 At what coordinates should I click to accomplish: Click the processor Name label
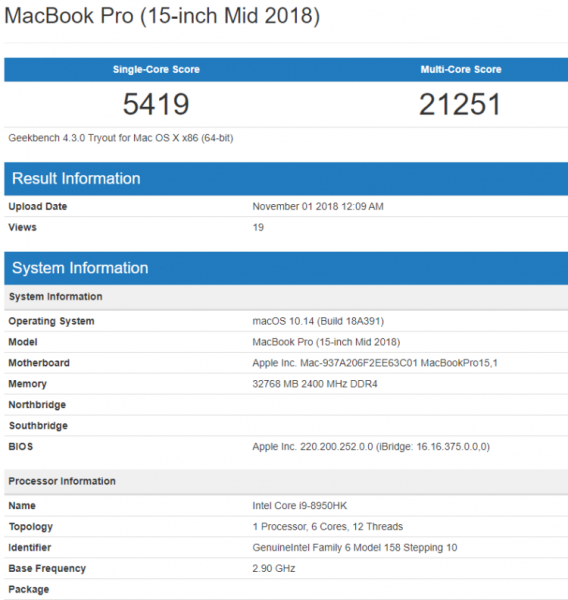tap(22, 506)
